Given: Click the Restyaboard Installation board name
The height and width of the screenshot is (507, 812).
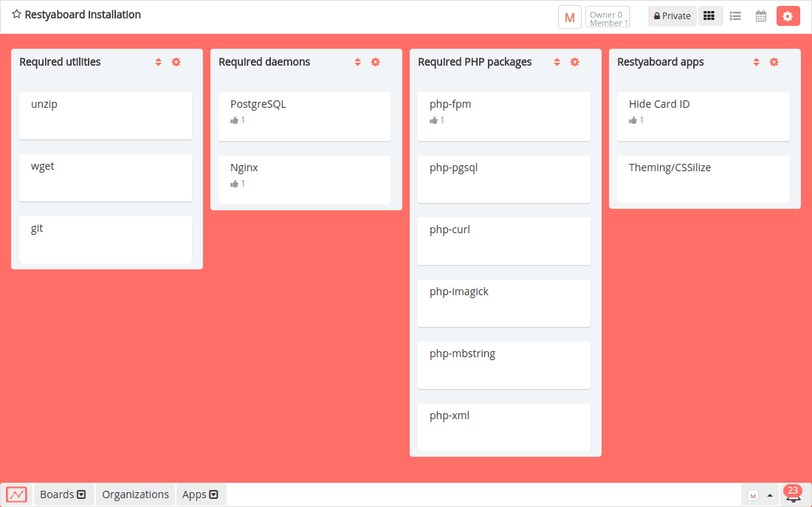Looking at the screenshot, I should 83,15.
